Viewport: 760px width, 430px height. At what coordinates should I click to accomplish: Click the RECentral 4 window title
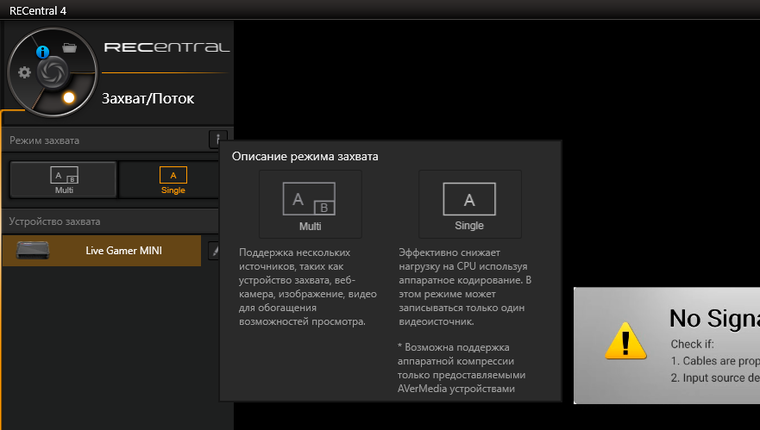(38, 11)
